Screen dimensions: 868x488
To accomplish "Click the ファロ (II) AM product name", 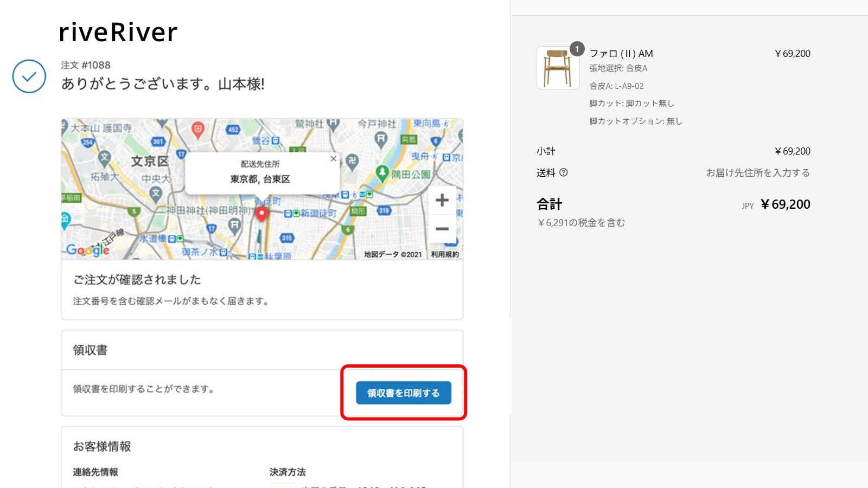I will point(621,54).
